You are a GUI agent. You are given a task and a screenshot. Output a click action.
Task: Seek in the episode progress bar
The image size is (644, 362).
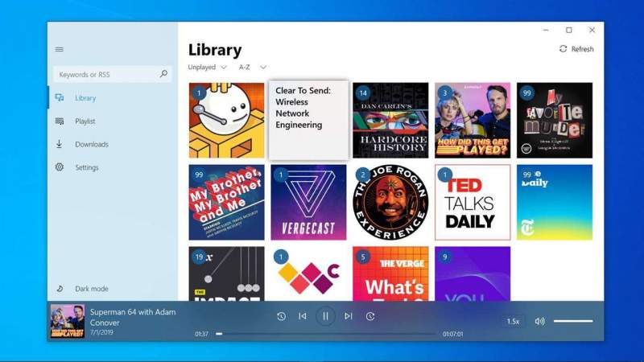tap(326, 334)
